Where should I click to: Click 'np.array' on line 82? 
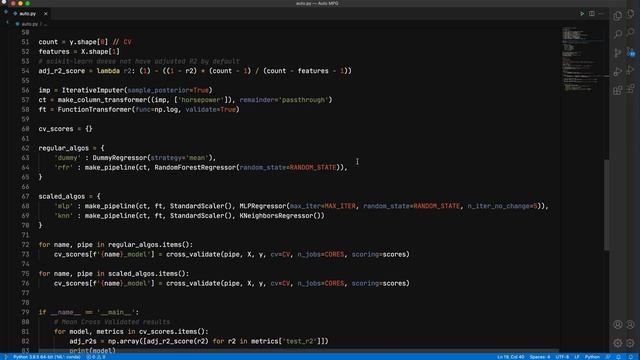point(123,341)
